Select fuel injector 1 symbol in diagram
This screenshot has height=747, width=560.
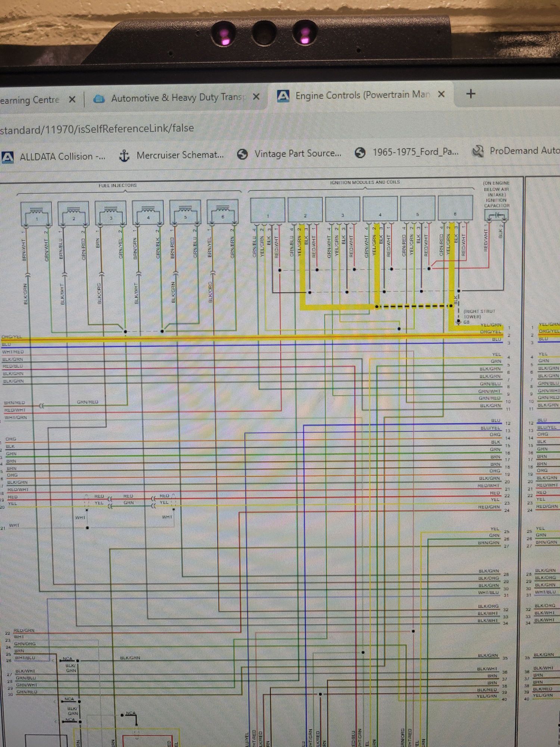coord(36,214)
